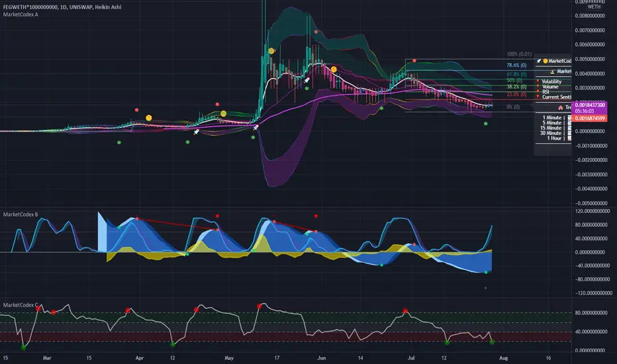Viewport: 617px width, 364px height.
Task: Select the 50% (0) Fibonacci level label
Action: click(x=514, y=80)
